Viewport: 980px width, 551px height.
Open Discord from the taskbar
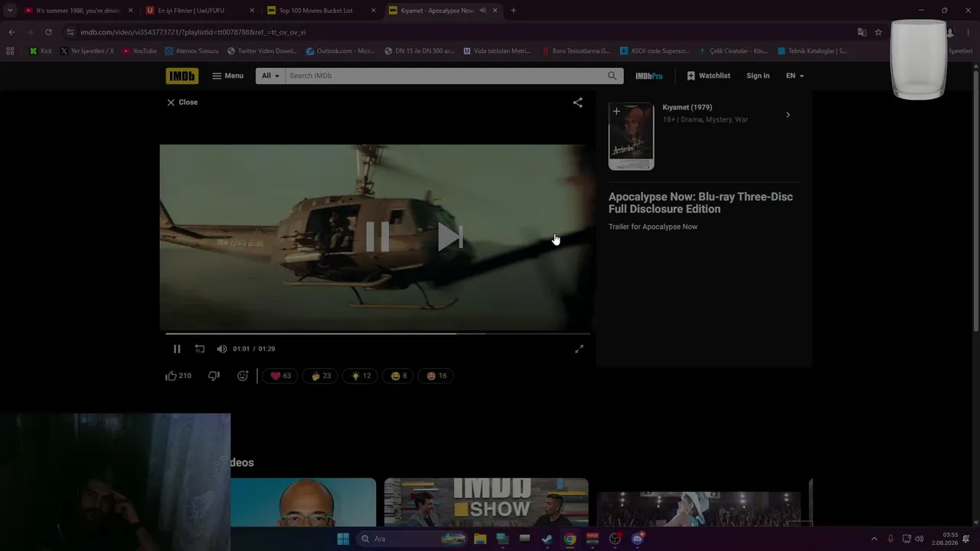tap(638, 539)
